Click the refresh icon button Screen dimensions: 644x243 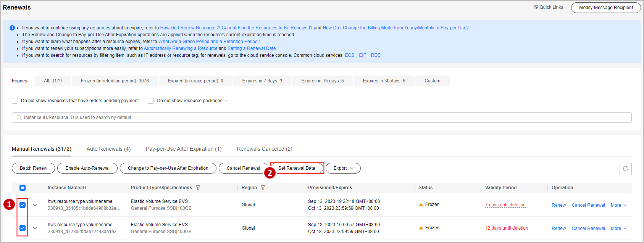(x=626, y=169)
